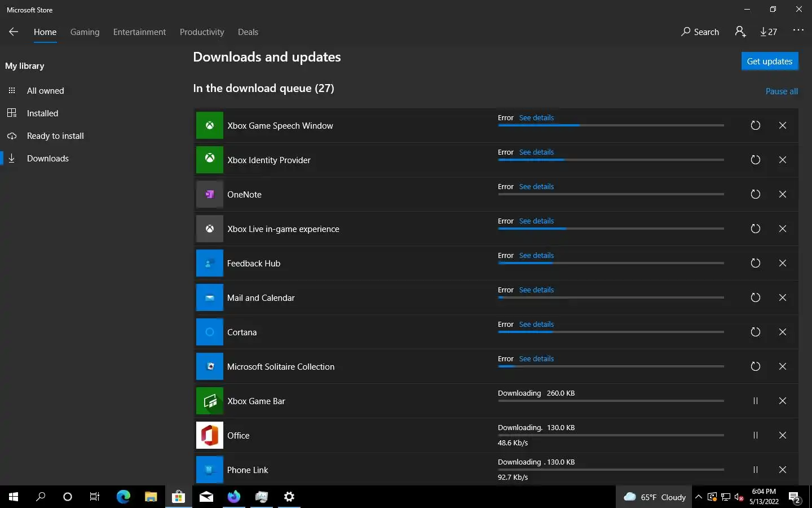
Task: Retry the Cortana download
Action: point(756,332)
